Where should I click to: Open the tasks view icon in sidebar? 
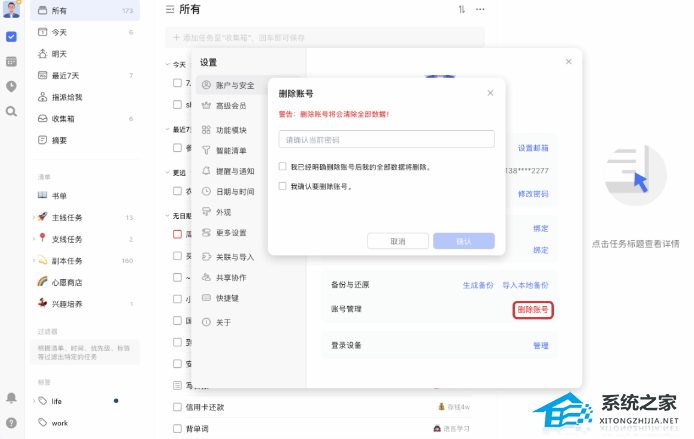(x=12, y=37)
